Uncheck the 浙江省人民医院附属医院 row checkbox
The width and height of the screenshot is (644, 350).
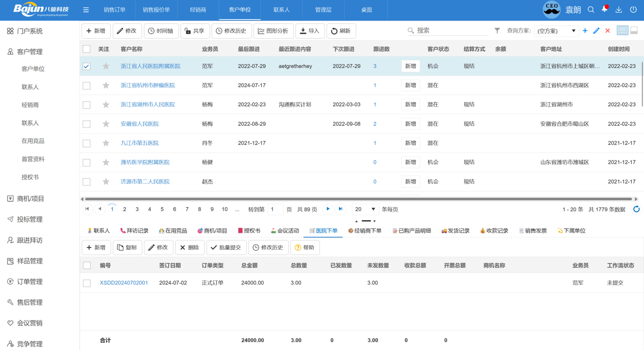tap(86, 66)
